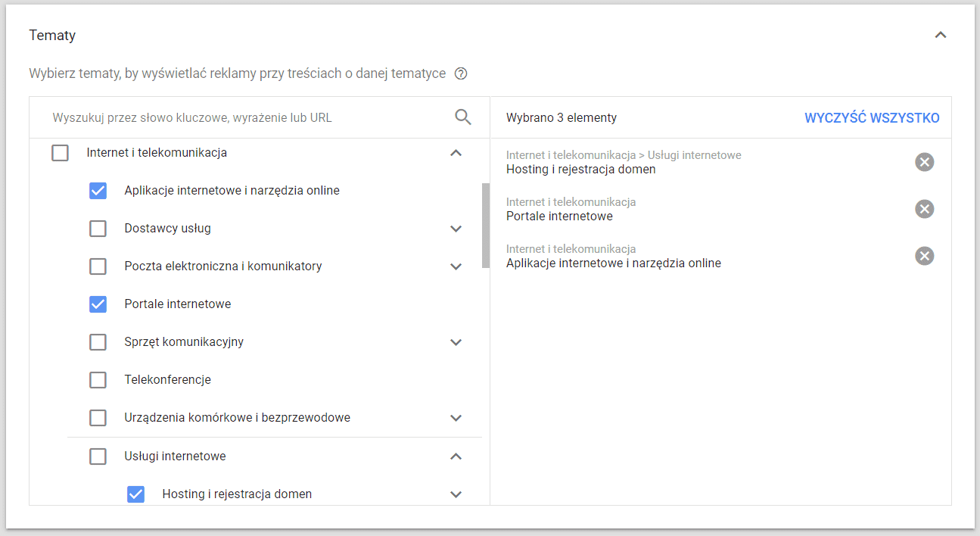Uncheck the 'Portale internetowe' checkbox

pos(98,304)
